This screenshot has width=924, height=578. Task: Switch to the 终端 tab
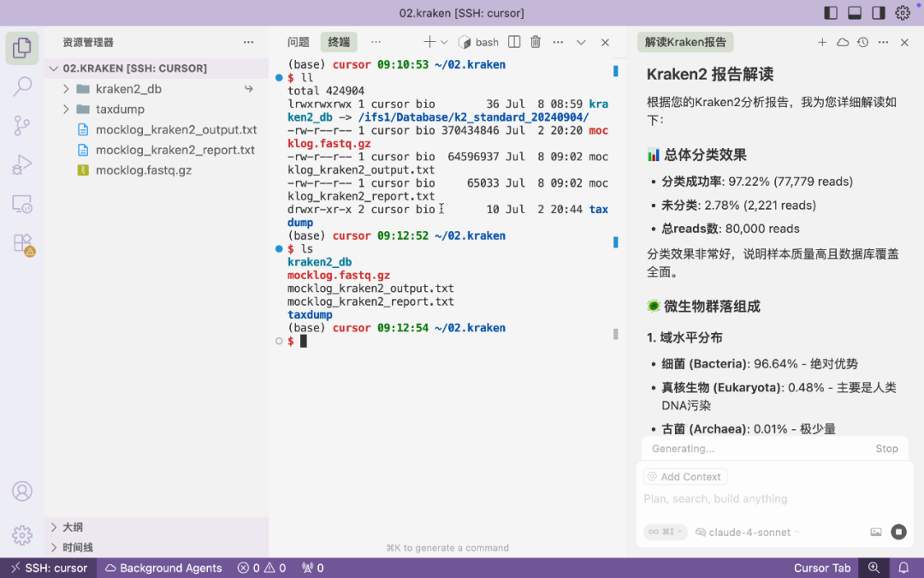339,42
